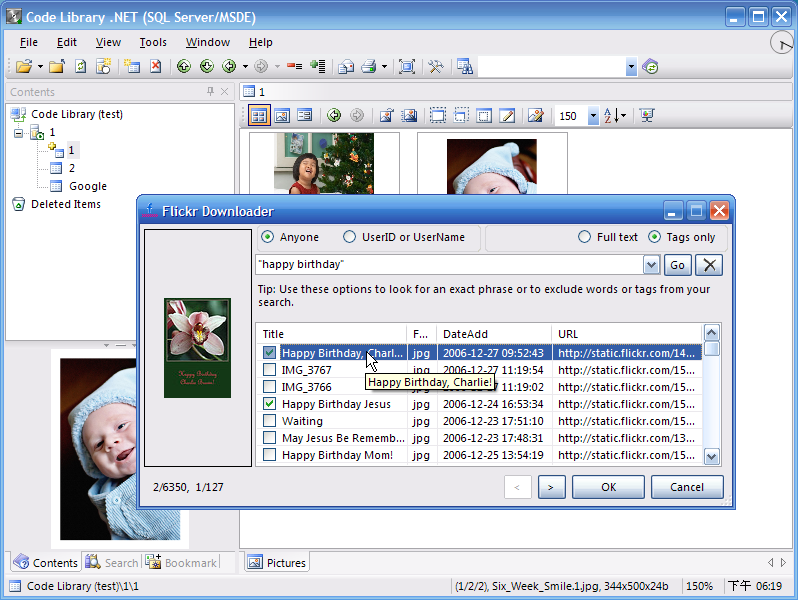The image size is (798, 600).
Task: Collapse the tree node 1 under Code Library
Action: point(18,134)
